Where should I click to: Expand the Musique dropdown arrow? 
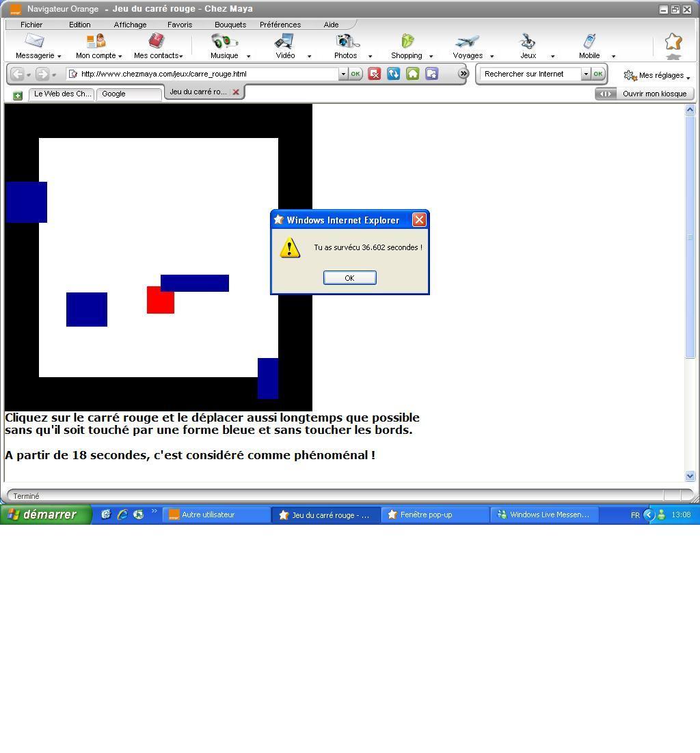(x=248, y=56)
